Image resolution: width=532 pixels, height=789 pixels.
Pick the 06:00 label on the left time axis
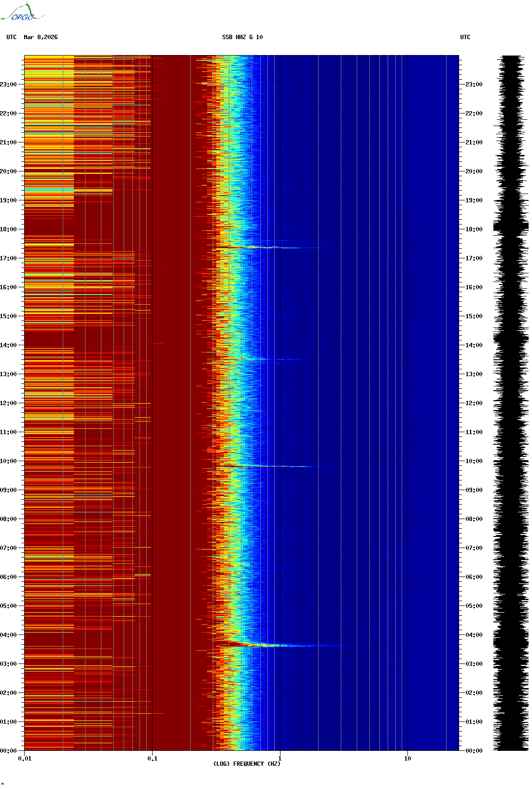click(8, 577)
